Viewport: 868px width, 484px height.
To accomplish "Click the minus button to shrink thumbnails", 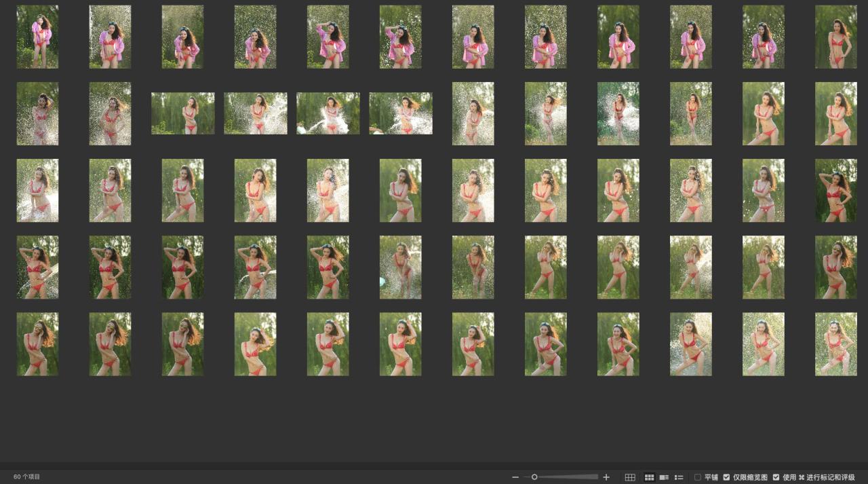I will click(515, 477).
